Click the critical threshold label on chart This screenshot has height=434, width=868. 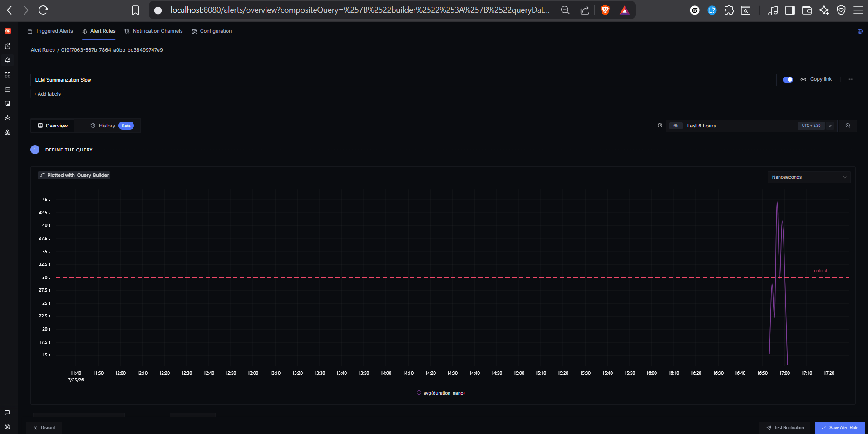(820, 271)
